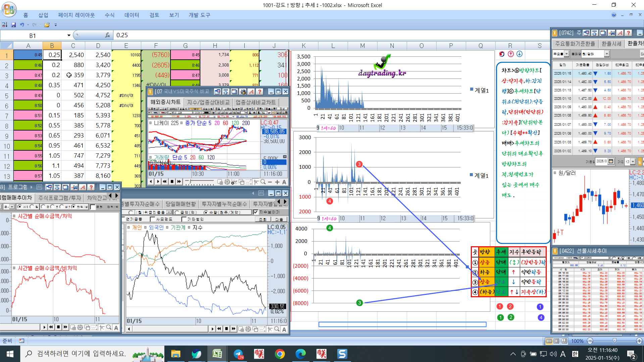Image resolution: width=644 pixels, height=362 pixels.
Task: Click help icon in overseas stock comparison window
Action: [x=259, y=92]
